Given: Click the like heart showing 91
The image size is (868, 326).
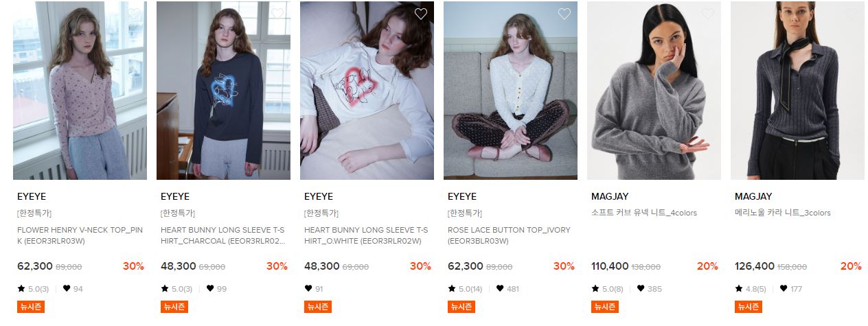Looking at the screenshot, I should pyautogui.click(x=308, y=289).
